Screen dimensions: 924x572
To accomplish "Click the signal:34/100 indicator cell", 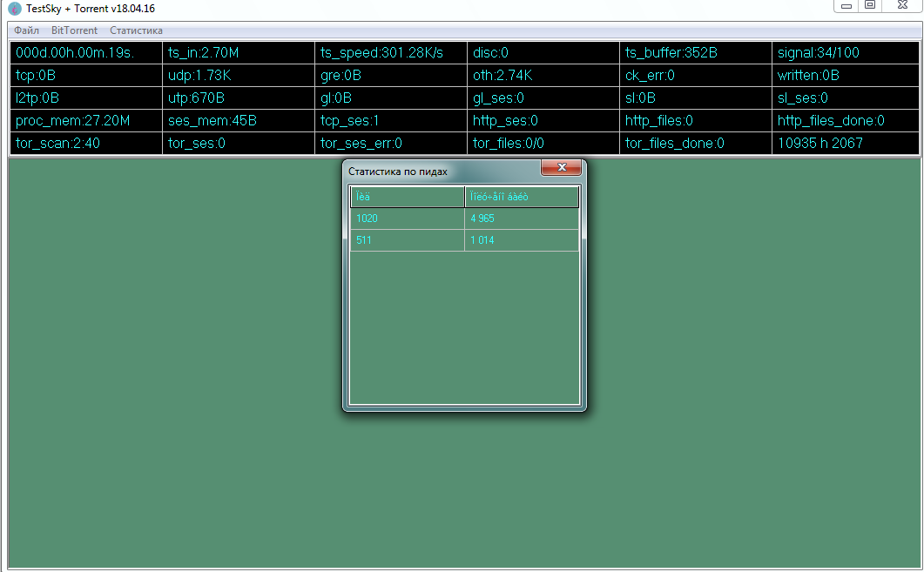I will (x=846, y=53).
